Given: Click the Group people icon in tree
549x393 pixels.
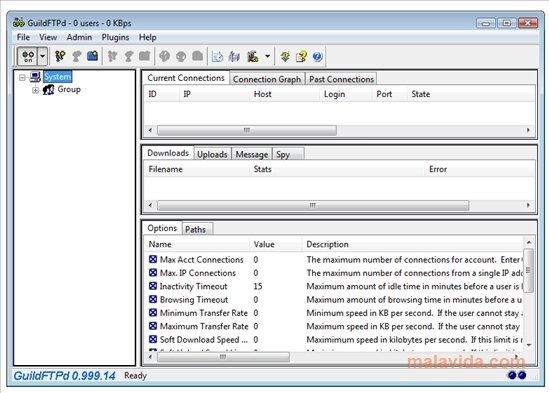Looking at the screenshot, I should (x=48, y=90).
